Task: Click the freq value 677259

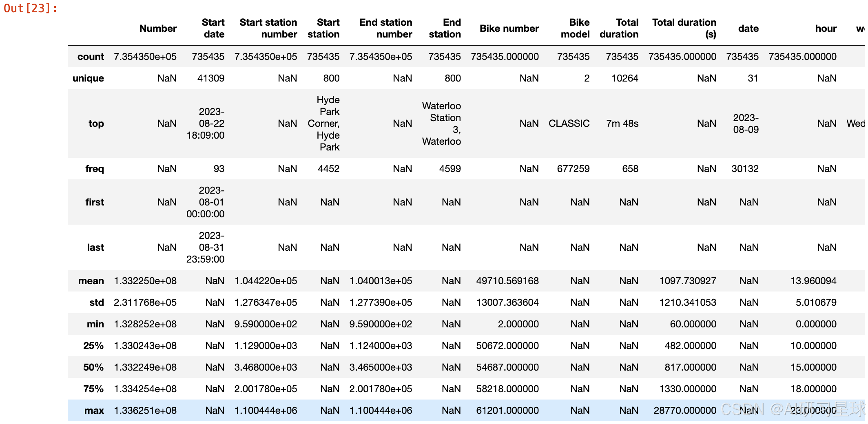Action: tap(573, 169)
